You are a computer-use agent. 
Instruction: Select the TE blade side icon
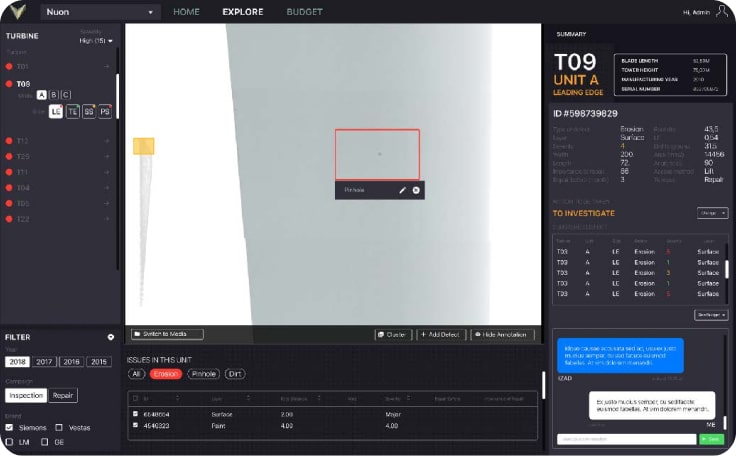click(x=72, y=112)
